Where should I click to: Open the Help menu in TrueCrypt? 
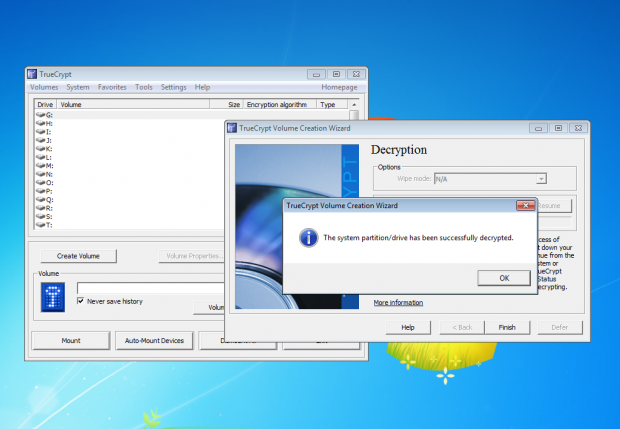[x=202, y=87]
